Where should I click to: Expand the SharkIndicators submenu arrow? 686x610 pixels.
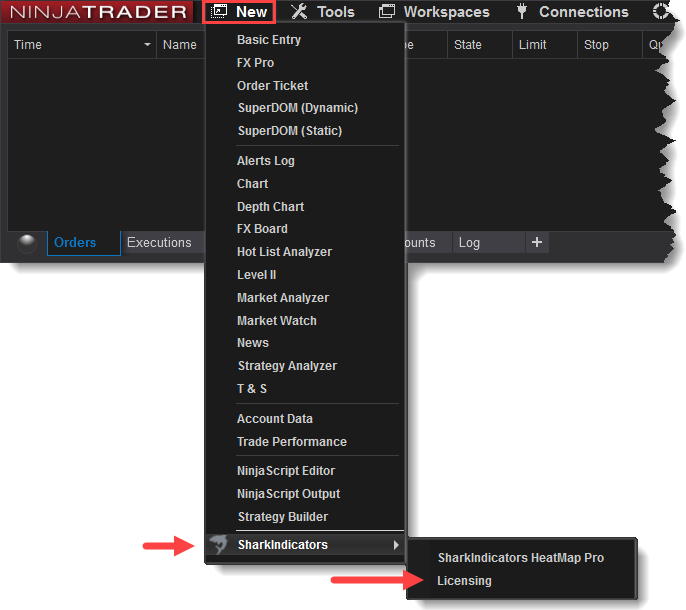coord(396,545)
